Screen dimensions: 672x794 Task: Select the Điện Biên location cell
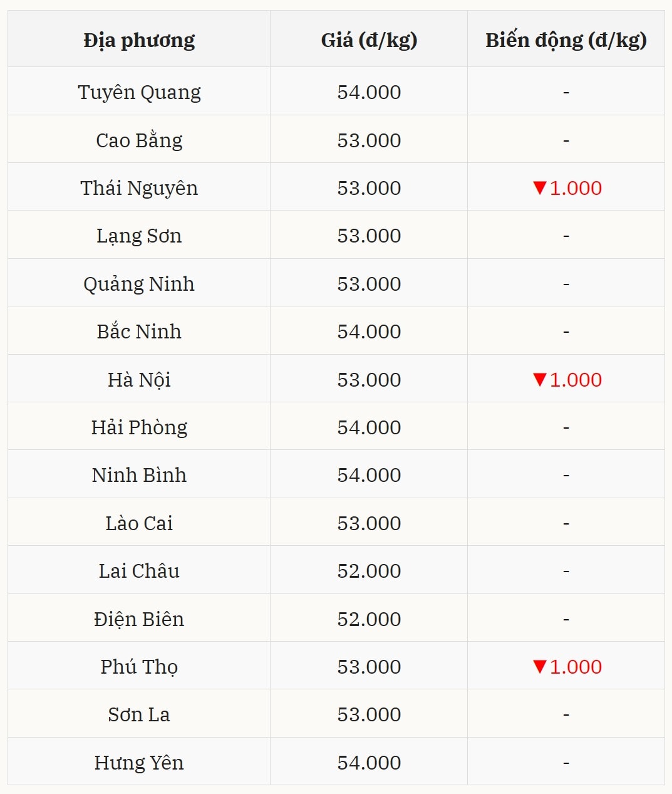139,619
